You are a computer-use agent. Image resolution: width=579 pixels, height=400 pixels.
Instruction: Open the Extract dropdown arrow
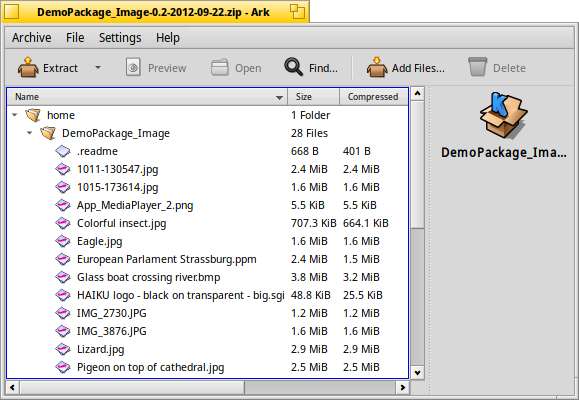pyautogui.click(x=98, y=68)
